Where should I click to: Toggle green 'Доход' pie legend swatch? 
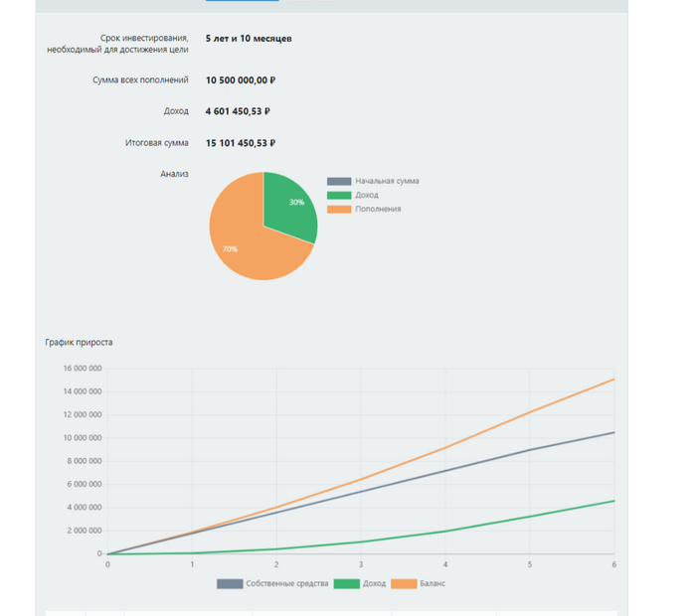click(x=339, y=195)
